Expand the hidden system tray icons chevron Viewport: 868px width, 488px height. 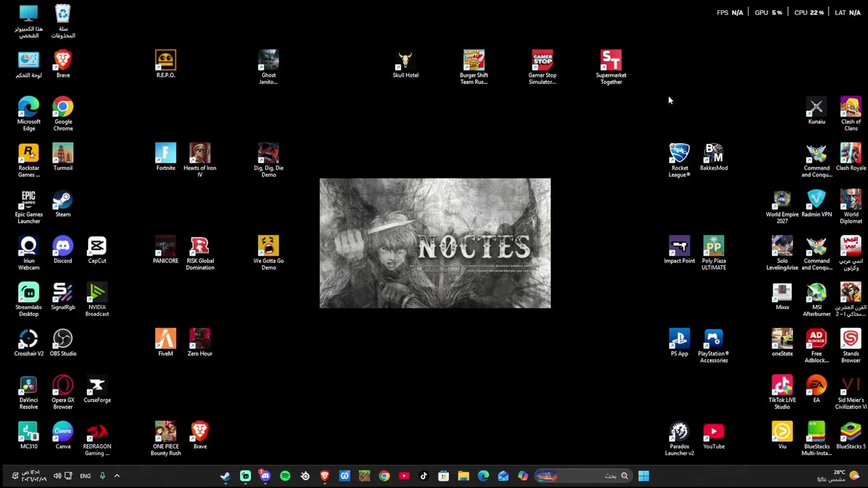pyautogui.click(x=117, y=476)
